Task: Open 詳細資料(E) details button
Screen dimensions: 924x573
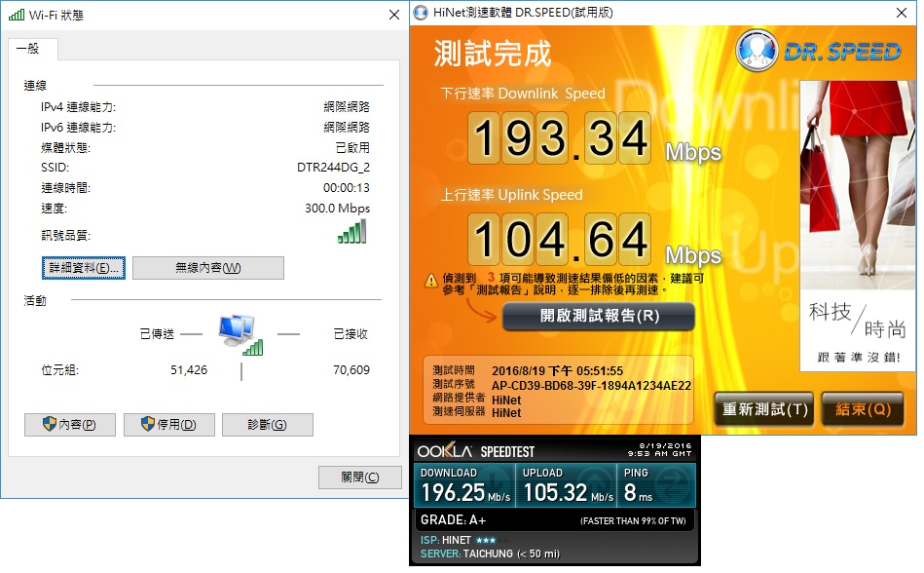Action: 84,268
